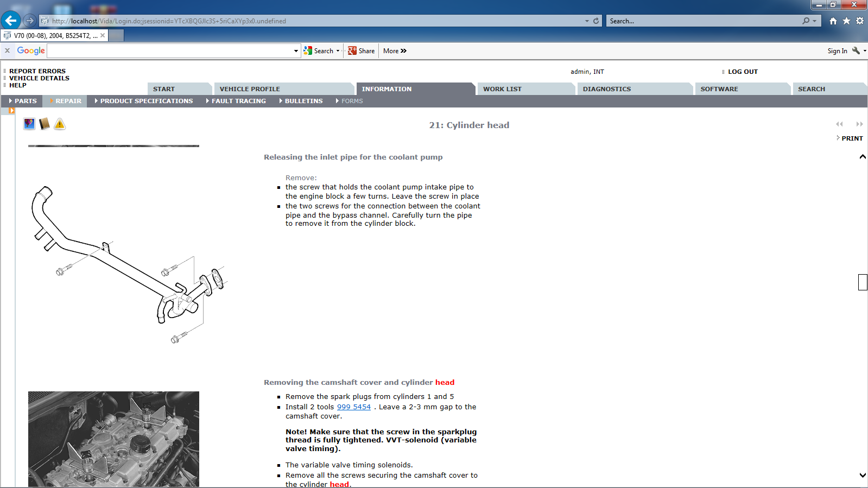Open the FAULT TRACING submenu

238,101
